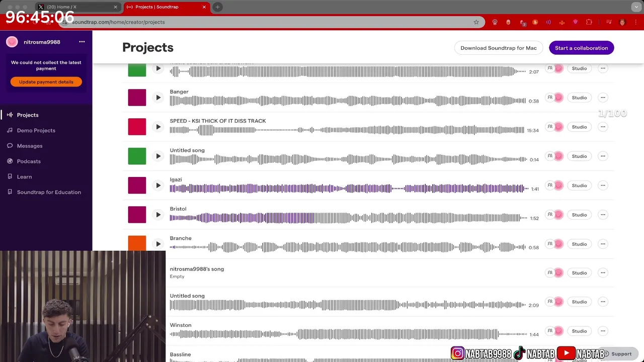Click the SPEED diss track red cover
The image size is (644, 362).
pyautogui.click(x=137, y=127)
